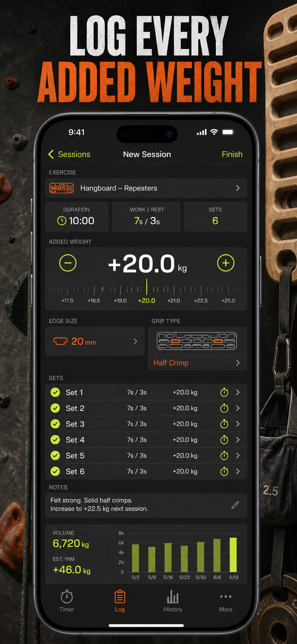The image size is (297, 644).
Task: Open the Half Crimp grip type selector
Action: coord(197,363)
